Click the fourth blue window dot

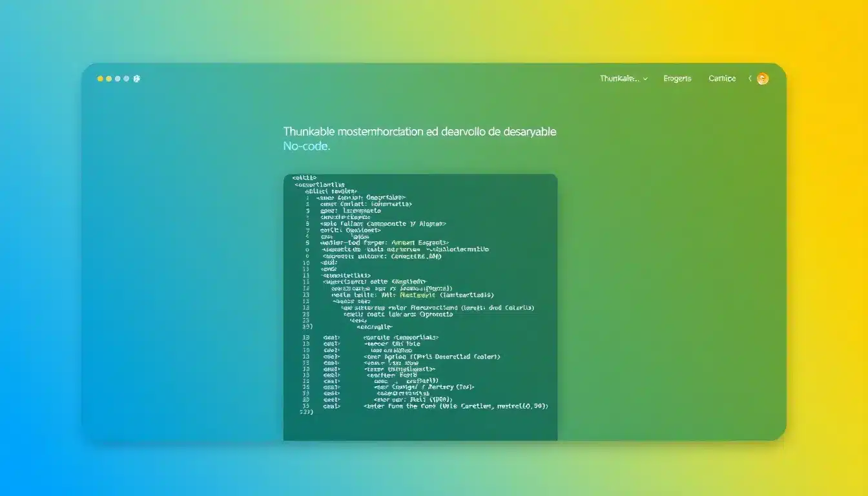point(127,79)
